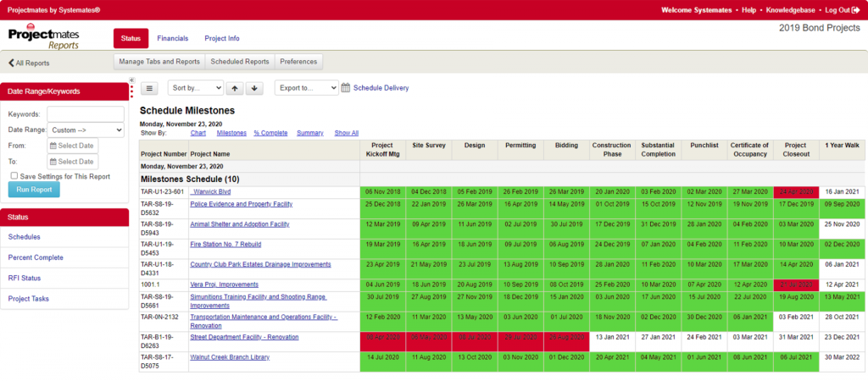Viewport: 868px width, 381px height.
Task: Open Walnut Creek Branch Library project
Action: [x=230, y=357]
